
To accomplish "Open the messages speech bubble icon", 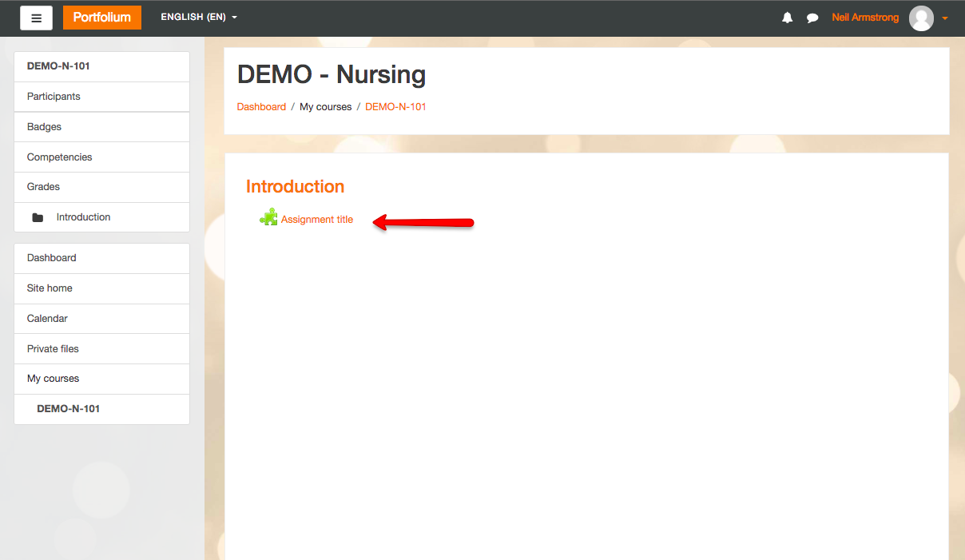I will [x=812, y=18].
